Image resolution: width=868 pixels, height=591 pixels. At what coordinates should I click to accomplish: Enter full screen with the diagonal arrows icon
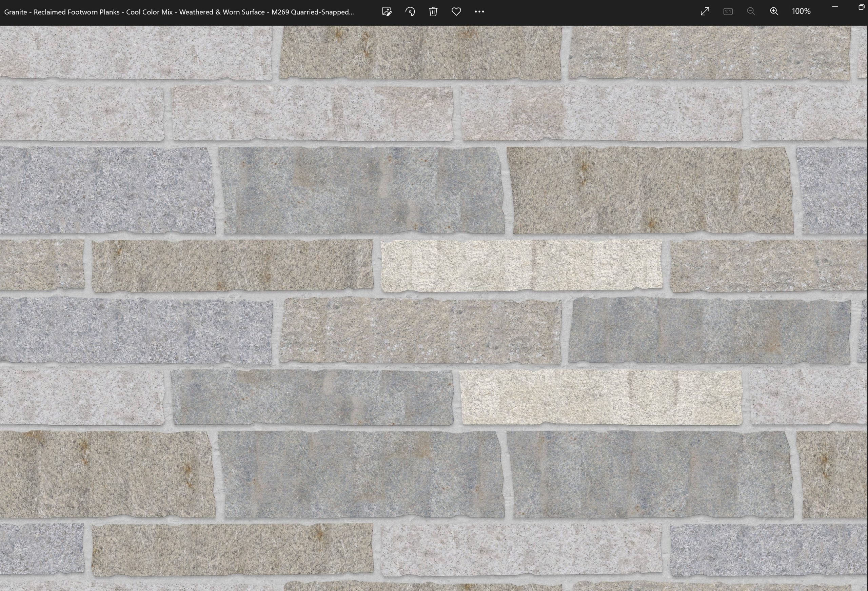coord(705,12)
